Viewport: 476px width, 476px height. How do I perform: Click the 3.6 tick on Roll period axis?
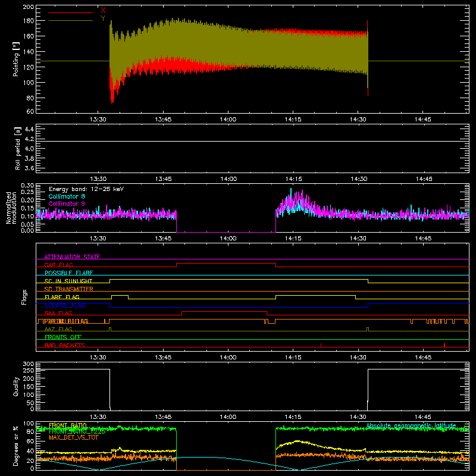tap(29, 168)
